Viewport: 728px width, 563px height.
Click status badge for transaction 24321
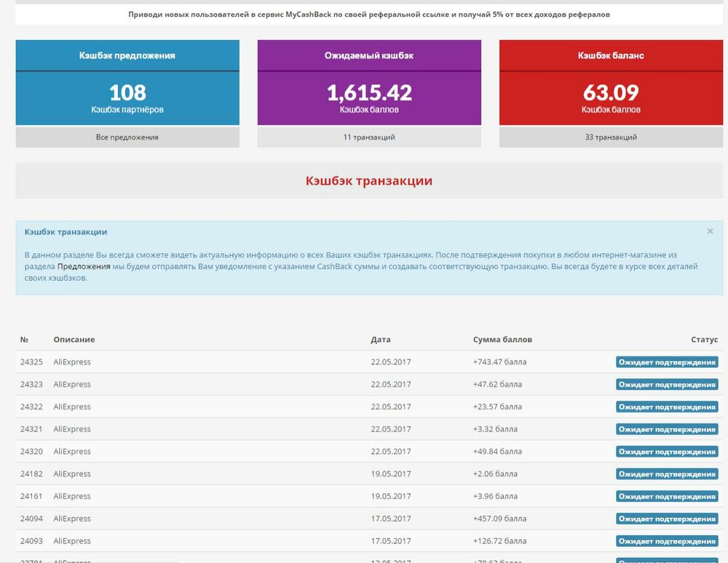pos(667,429)
